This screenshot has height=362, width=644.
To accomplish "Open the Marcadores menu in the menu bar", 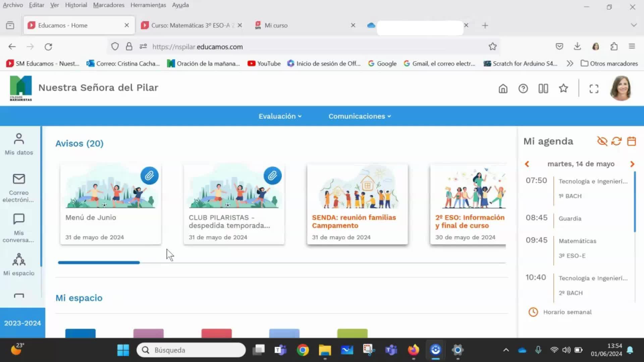I will 108,5.
